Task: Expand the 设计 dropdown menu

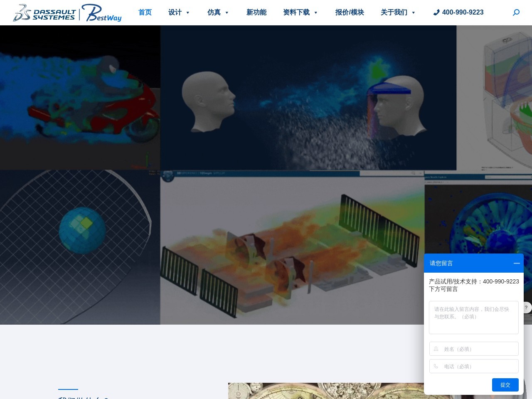Action: 179,12
